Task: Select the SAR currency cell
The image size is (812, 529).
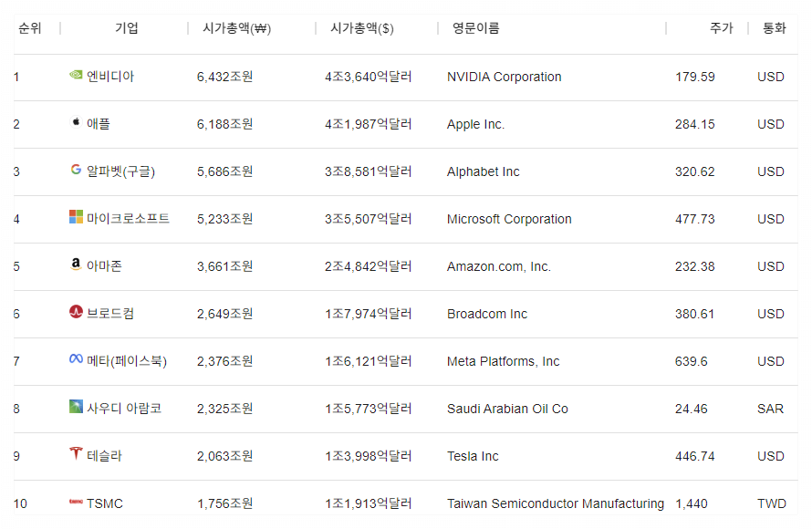Action: click(770, 409)
